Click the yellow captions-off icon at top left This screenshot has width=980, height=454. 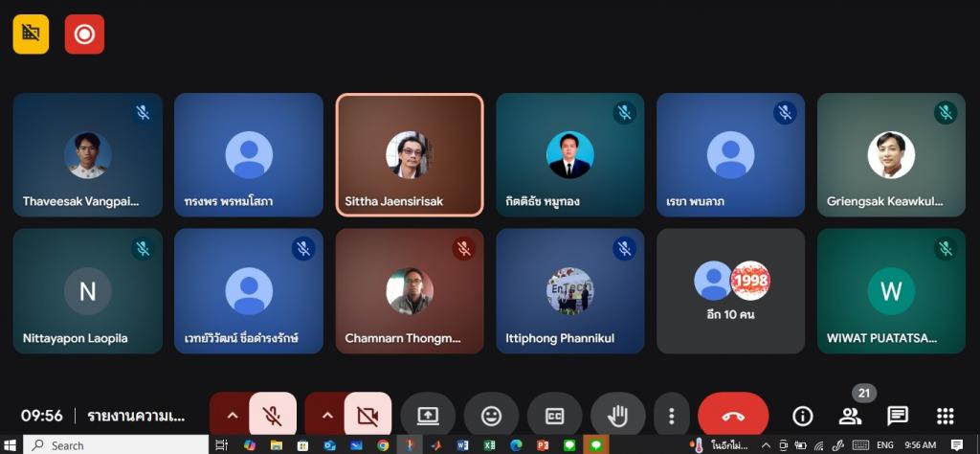coord(31,34)
